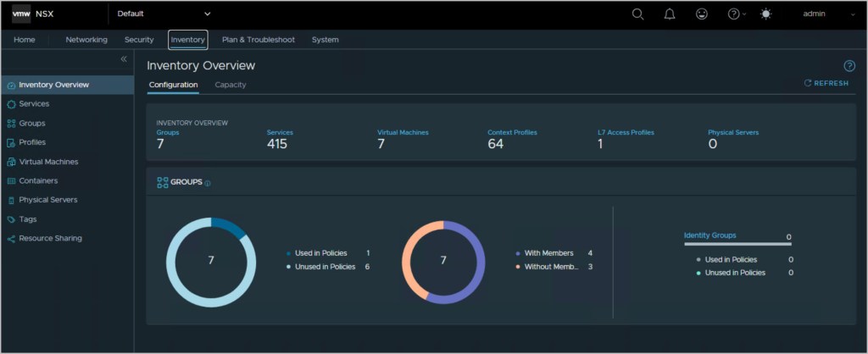This screenshot has height=354, width=868.
Task: Click the info icon next to GROUPS
Action: tap(208, 183)
